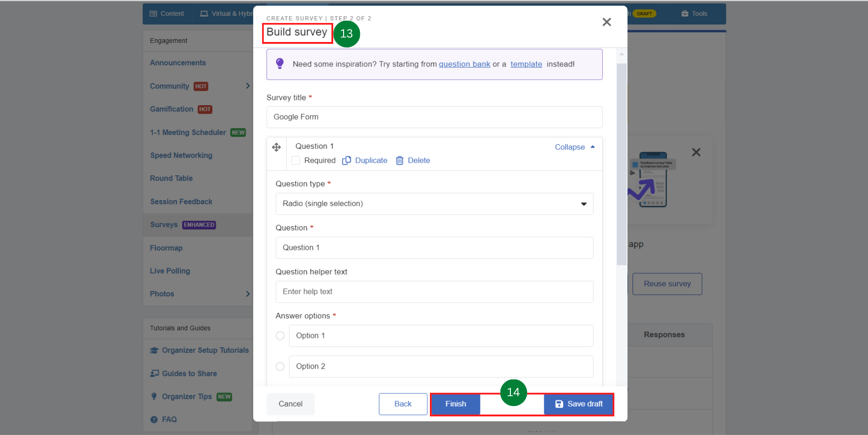Image resolution: width=868 pixels, height=435 pixels.
Task: Click the Save draft disk icon
Action: pos(559,404)
